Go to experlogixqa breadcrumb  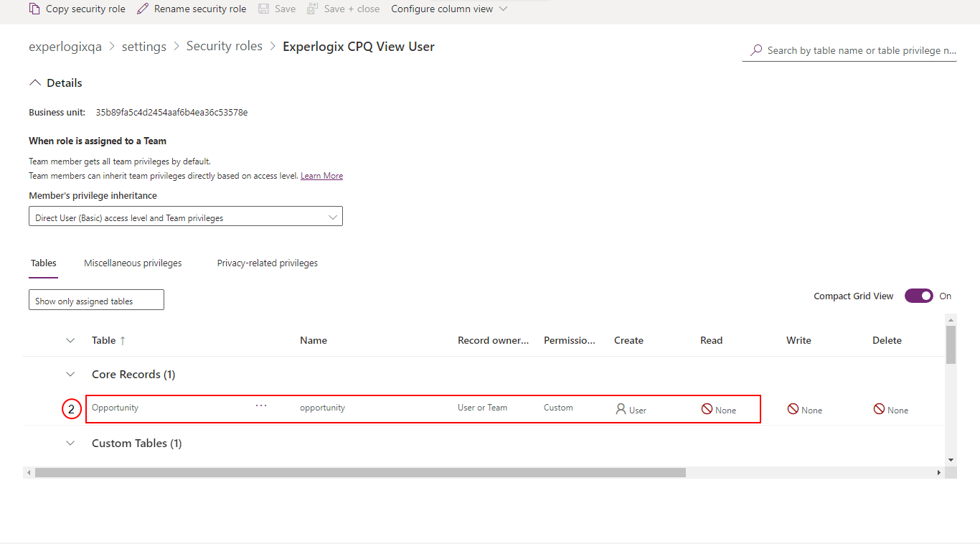pos(65,47)
